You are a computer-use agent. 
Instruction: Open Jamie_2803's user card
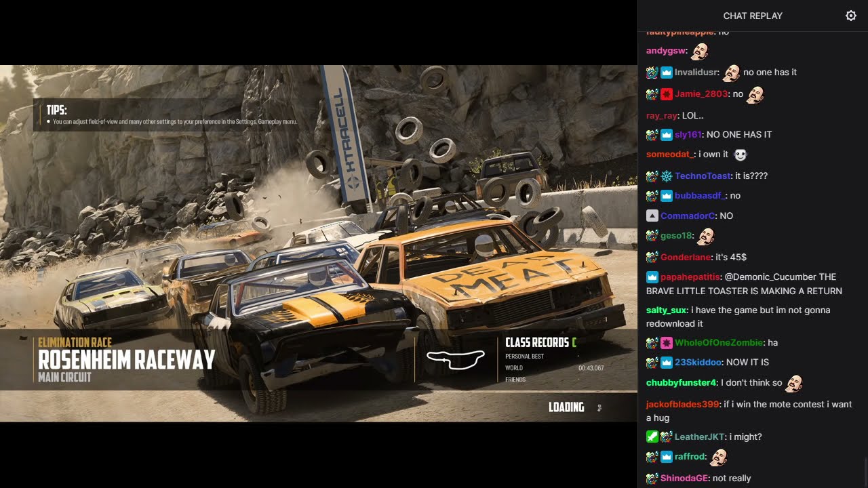[x=701, y=94]
